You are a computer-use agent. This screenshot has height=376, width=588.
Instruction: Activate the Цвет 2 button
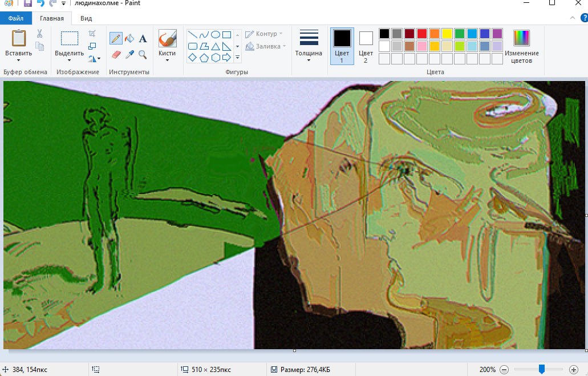coord(366,46)
